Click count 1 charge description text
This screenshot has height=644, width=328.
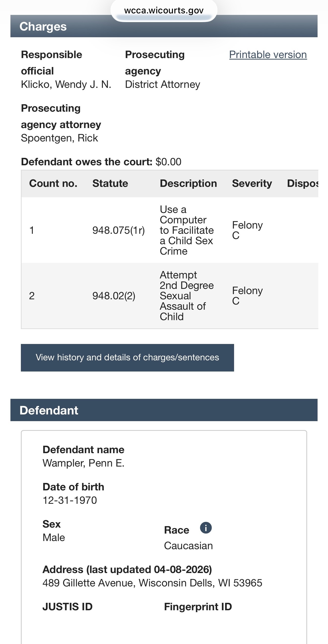click(187, 230)
